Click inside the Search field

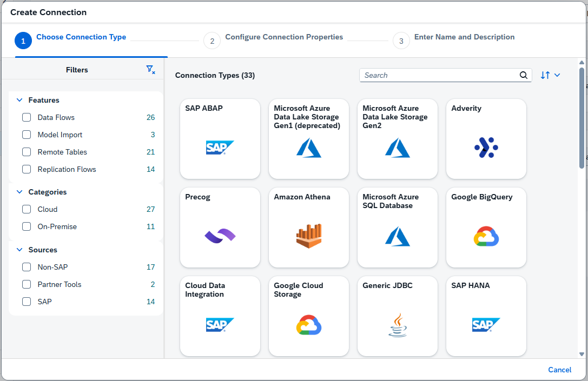coord(438,75)
